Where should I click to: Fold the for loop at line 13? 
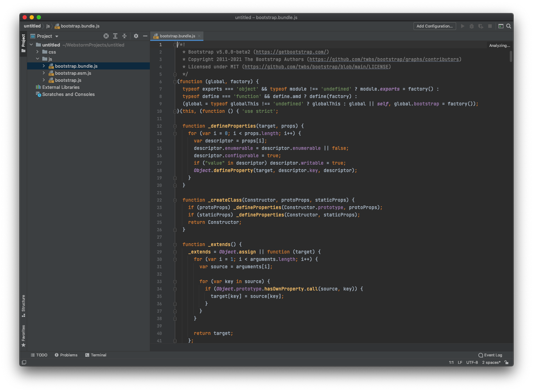click(x=175, y=134)
